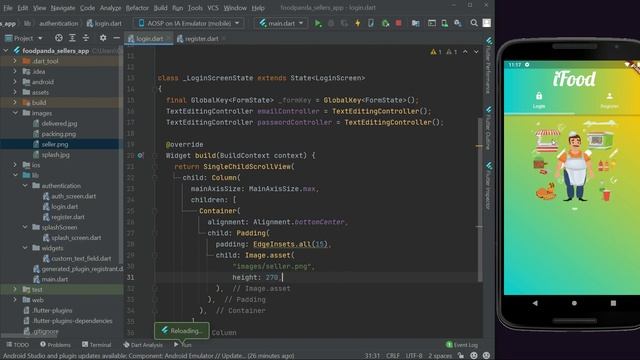Screen dimensions: 640x360
Task: Toggle read-only lock icon in status bar
Action: pos(461,356)
